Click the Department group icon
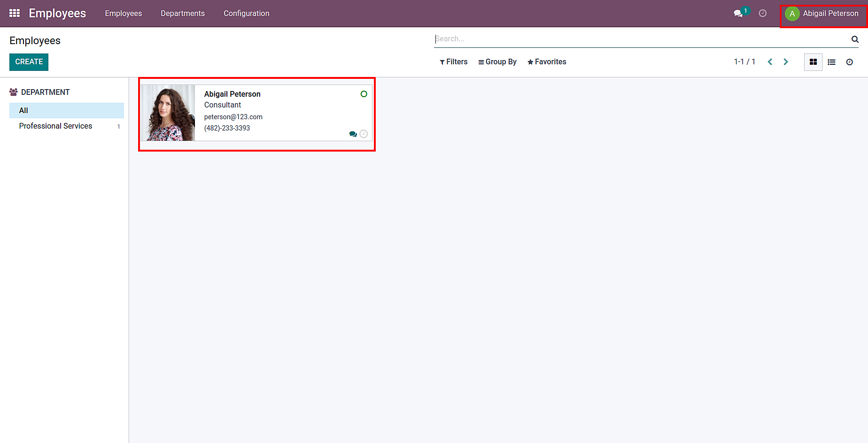 pos(14,92)
